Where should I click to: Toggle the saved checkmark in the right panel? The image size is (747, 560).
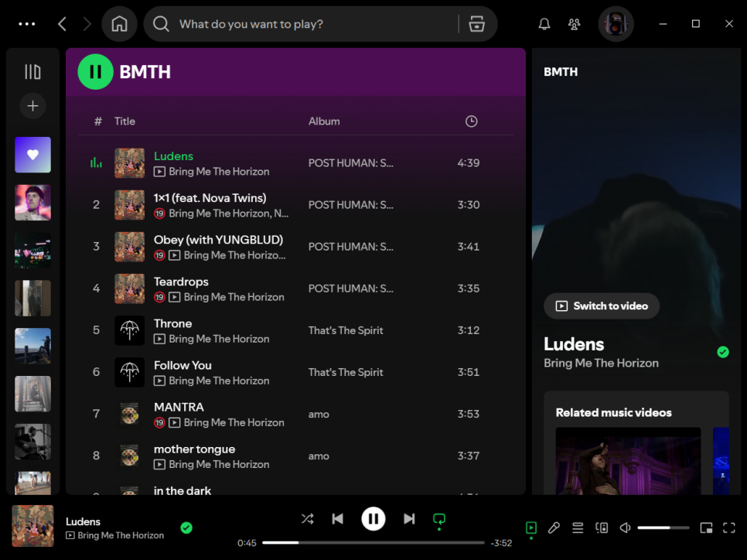(723, 352)
